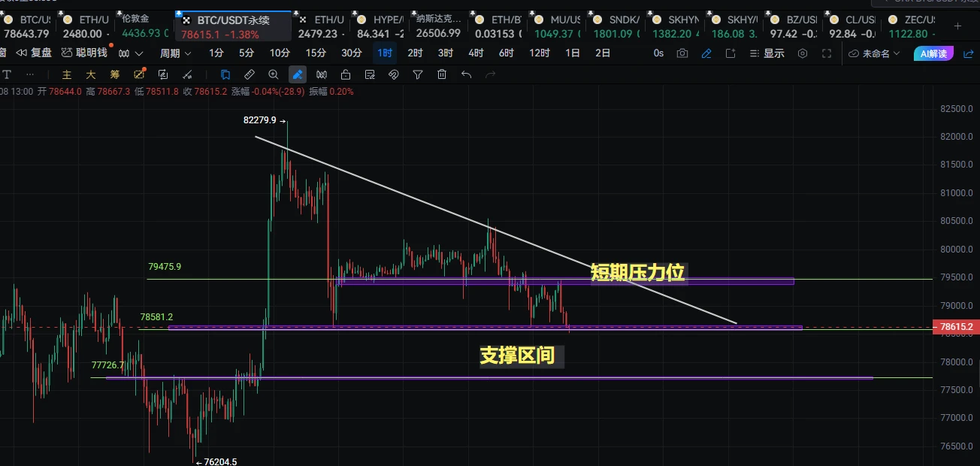Open the 聪明钱 smart money button
The width and height of the screenshot is (980, 466).
tap(85, 53)
